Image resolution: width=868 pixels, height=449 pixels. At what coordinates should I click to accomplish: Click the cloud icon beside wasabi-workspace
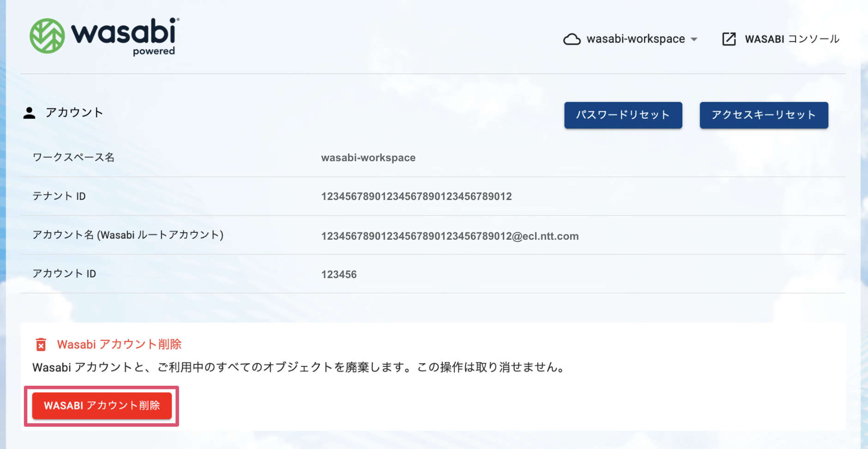pos(572,39)
